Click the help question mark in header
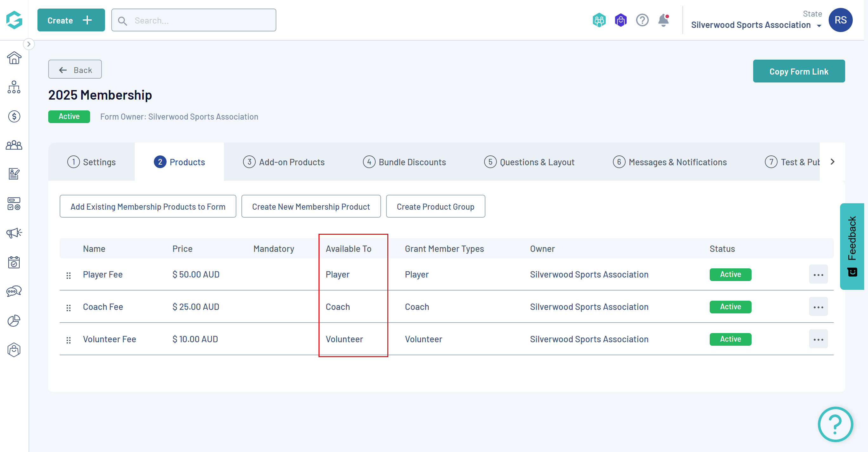The image size is (868, 452). (642, 20)
